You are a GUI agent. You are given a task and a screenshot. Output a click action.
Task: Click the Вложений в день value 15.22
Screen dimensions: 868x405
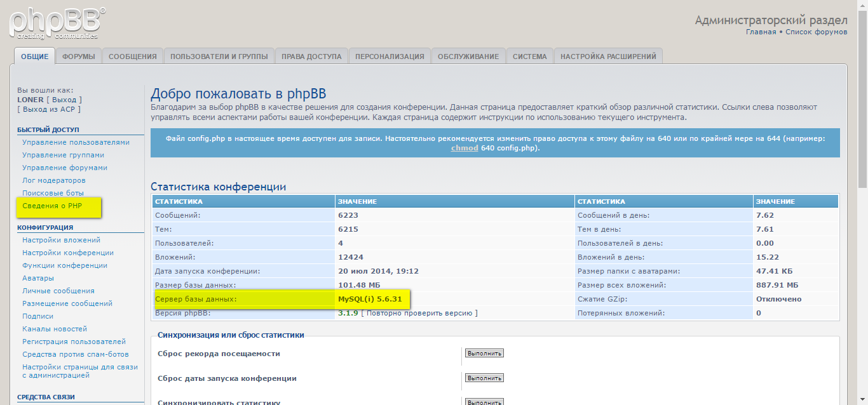pyautogui.click(x=768, y=257)
